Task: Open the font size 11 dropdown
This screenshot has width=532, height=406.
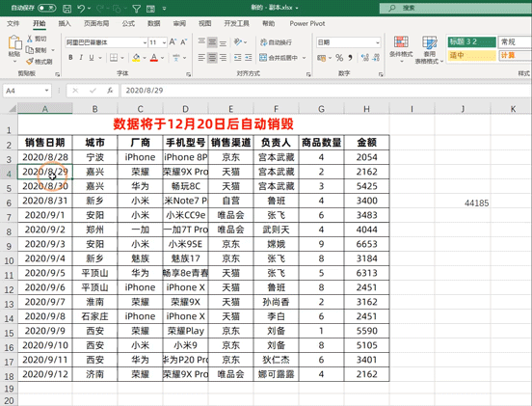Action: (164, 42)
